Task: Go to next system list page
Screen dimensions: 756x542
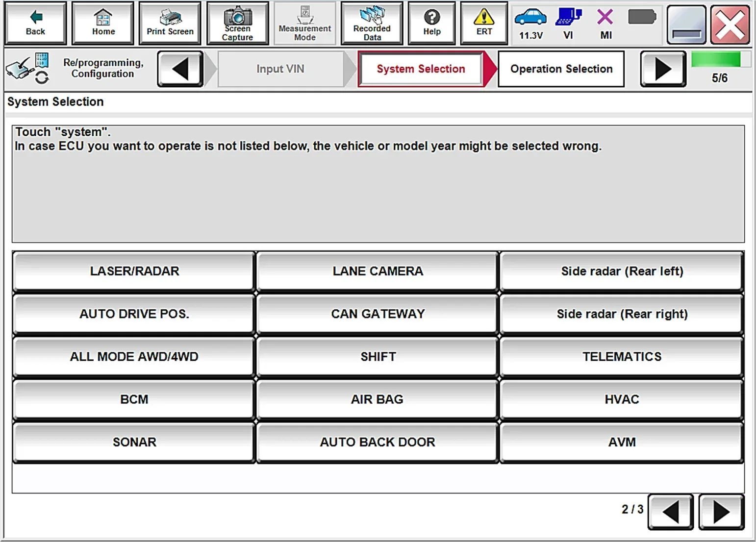Action: click(x=721, y=512)
